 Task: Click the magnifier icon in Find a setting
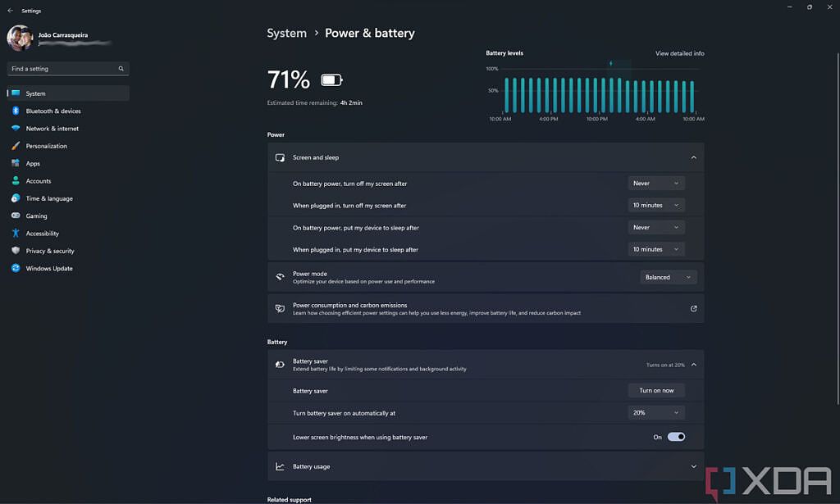pyautogui.click(x=120, y=68)
